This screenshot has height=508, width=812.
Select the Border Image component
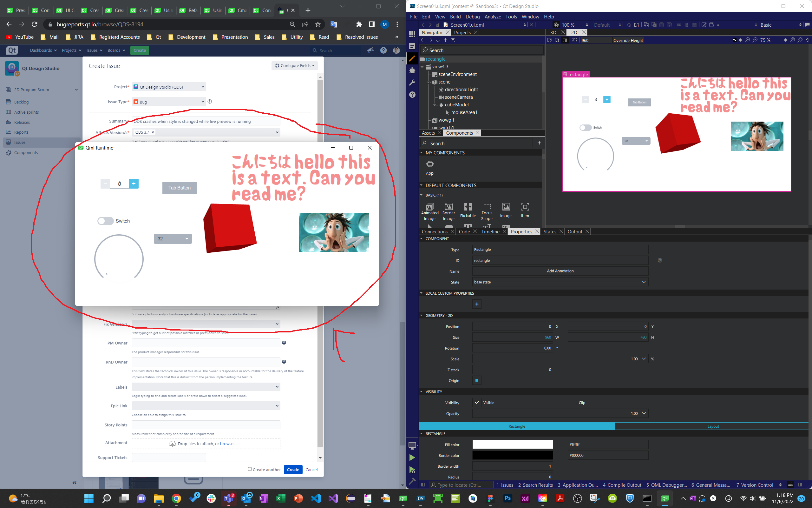point(449,212)
